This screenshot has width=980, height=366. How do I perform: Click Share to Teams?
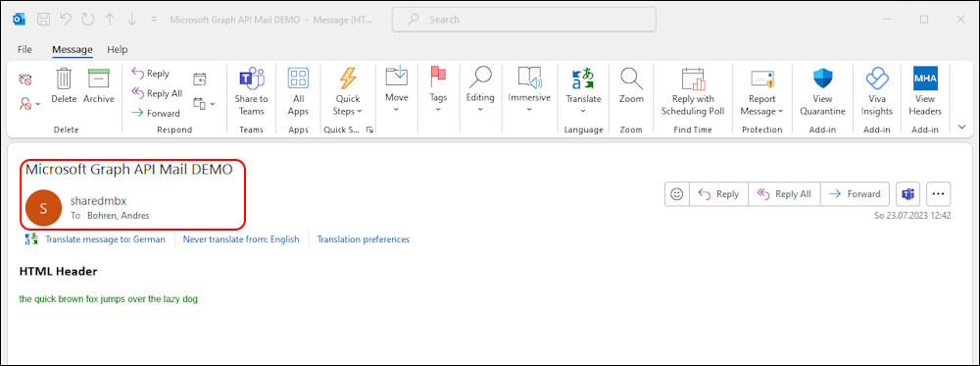coord(251,92)
